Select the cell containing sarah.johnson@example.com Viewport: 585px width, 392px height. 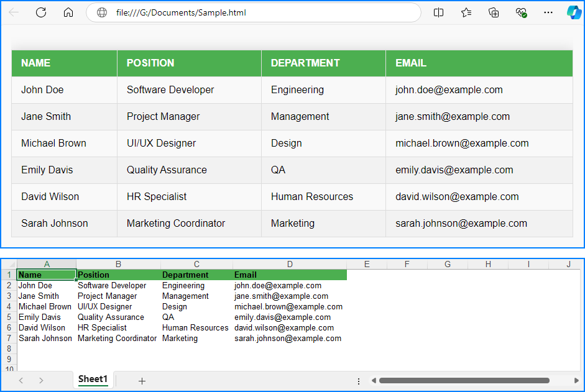point(288,338)
